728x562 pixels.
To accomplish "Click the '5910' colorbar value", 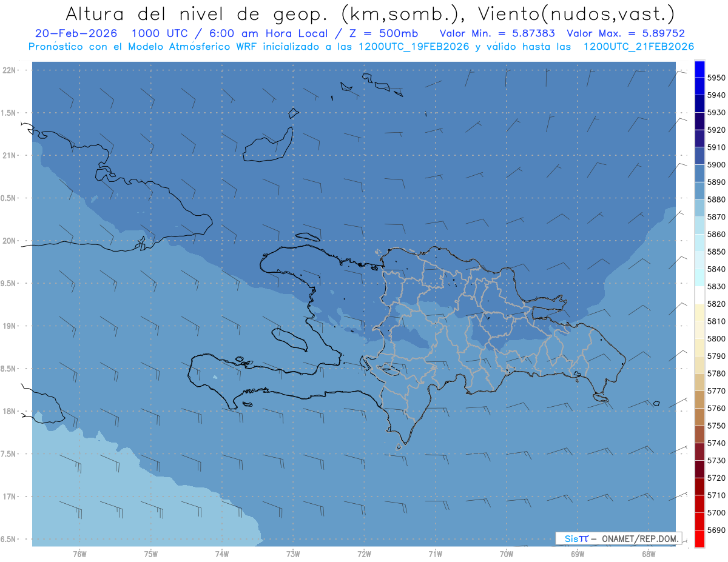I will click(716, 147).
